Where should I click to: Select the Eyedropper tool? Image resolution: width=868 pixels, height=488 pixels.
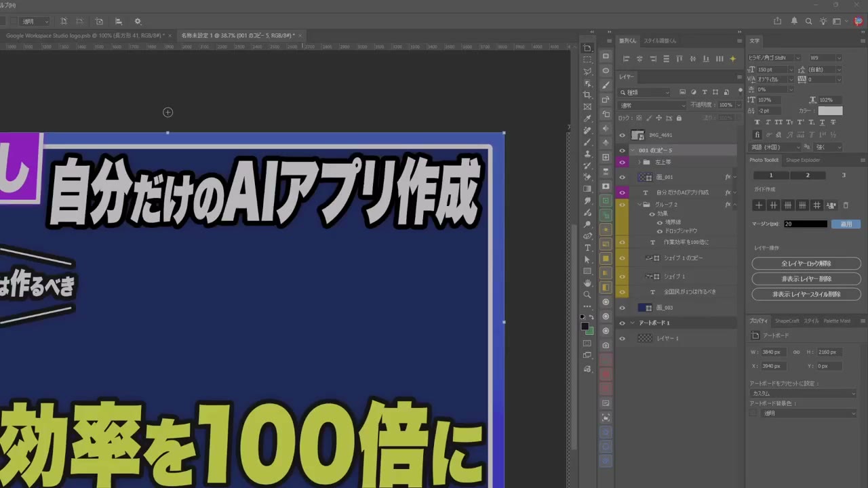pos(587,119)
